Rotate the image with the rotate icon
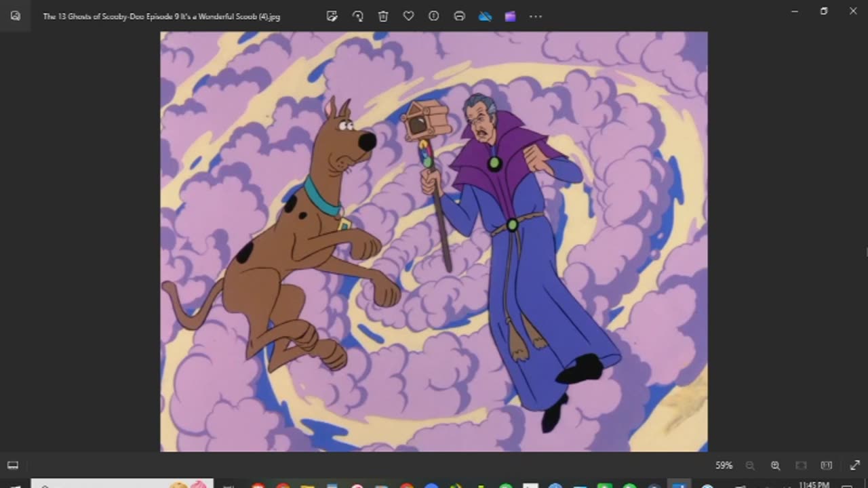The image size is (868, 488). click(x=357, y=16)
